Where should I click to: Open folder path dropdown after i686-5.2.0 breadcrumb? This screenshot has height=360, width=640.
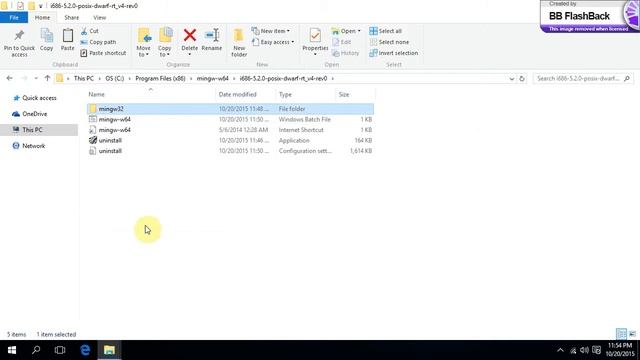click(333, 78)
